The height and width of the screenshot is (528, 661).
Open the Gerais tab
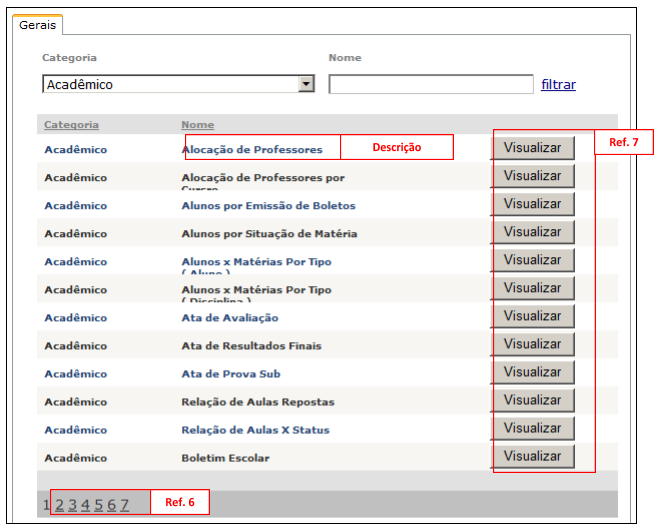(38, 25)
